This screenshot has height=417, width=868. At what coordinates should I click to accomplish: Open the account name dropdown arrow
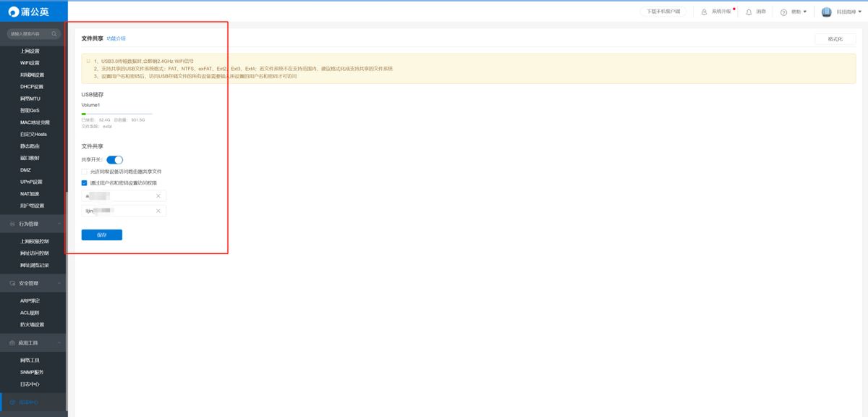[x=861, y=12]
